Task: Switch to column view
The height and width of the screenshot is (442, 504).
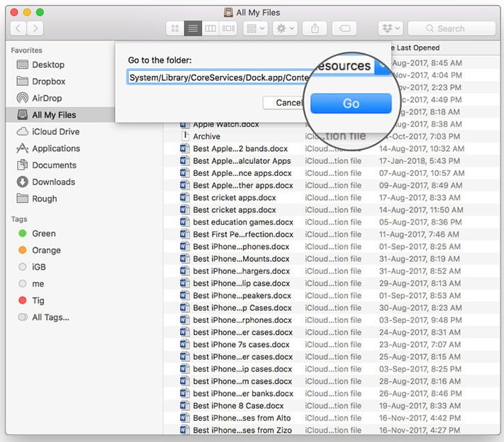Action: [211, 28]
